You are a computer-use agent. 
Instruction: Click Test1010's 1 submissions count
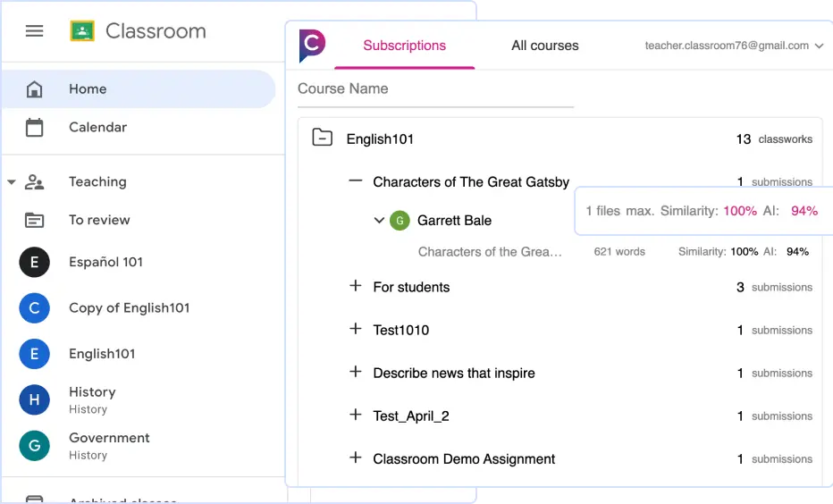775,331
